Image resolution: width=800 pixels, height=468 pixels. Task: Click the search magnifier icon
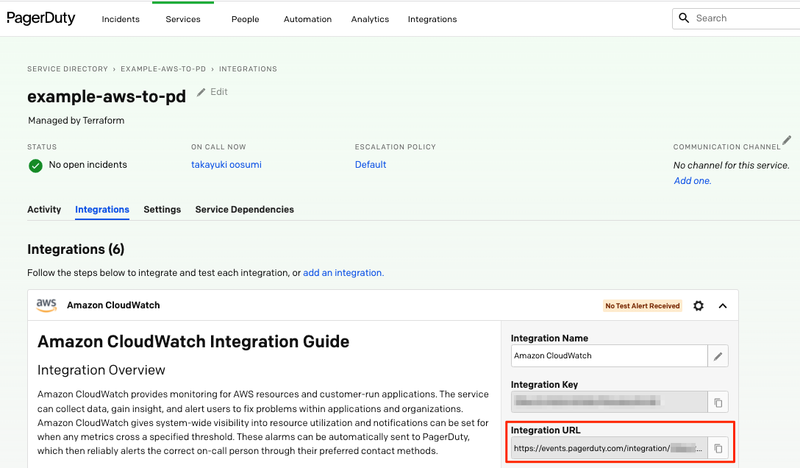(x=684, y=18)
